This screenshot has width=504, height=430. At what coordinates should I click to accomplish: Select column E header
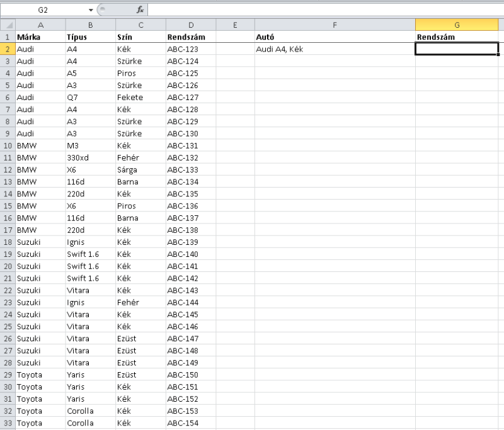235,25
